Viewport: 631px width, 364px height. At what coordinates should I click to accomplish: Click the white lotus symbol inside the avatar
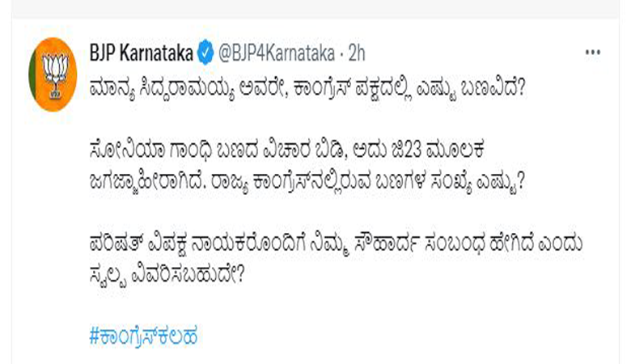click(56, 75)
